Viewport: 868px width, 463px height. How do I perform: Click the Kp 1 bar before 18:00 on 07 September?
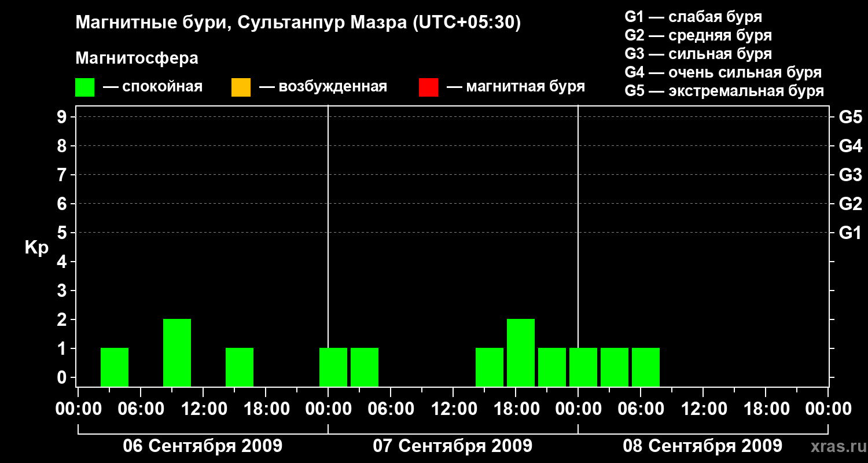(490, 367)
